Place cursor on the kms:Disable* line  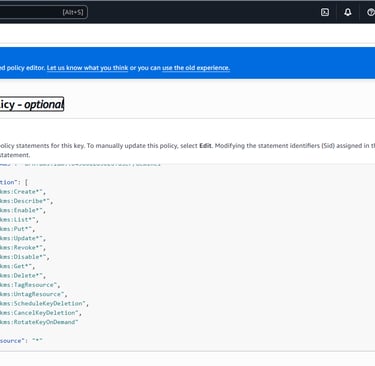[25, 257]
